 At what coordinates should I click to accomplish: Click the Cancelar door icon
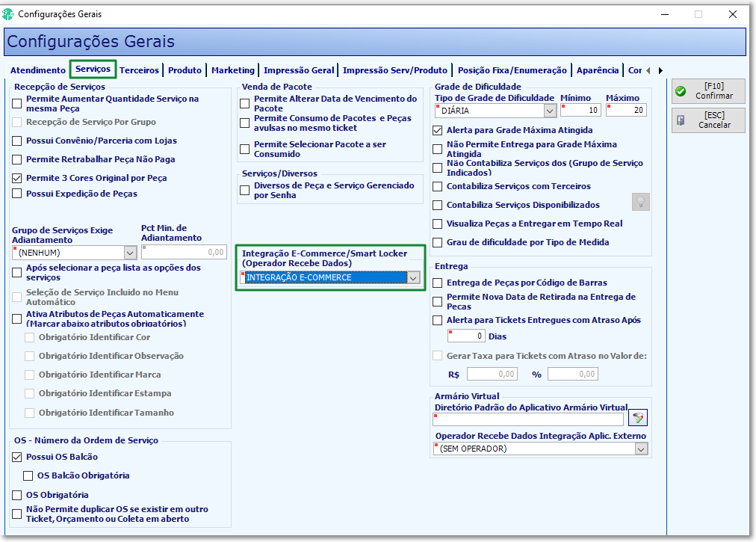pos(681,120)
